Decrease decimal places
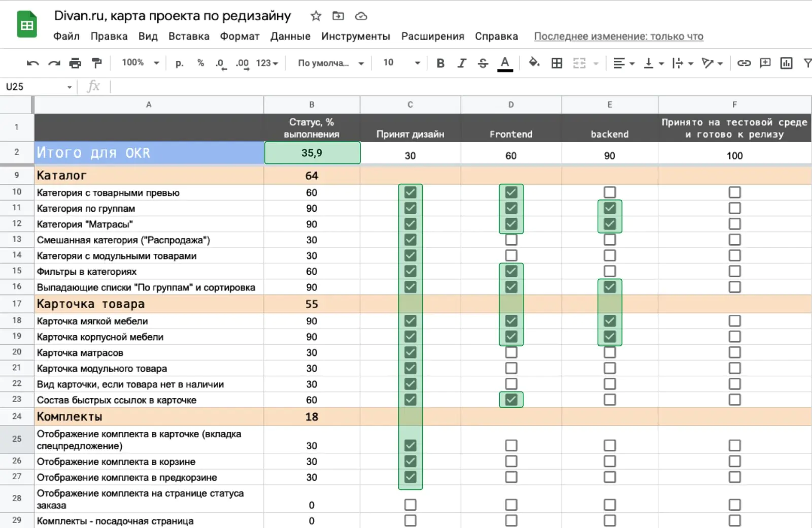This screenshot has height=528, width=812. [221, 63]
